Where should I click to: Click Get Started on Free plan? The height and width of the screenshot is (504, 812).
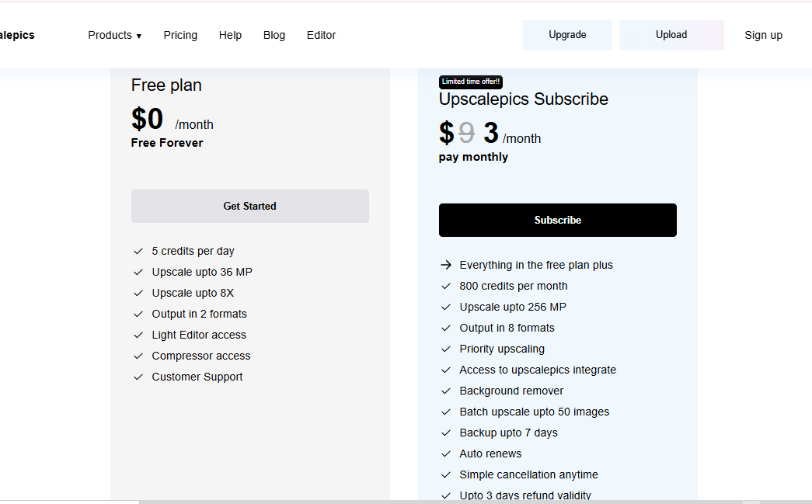[250, 206]
